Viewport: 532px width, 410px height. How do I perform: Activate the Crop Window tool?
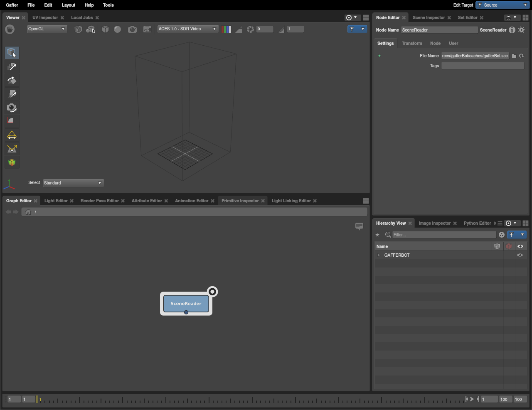pos(12,121)
